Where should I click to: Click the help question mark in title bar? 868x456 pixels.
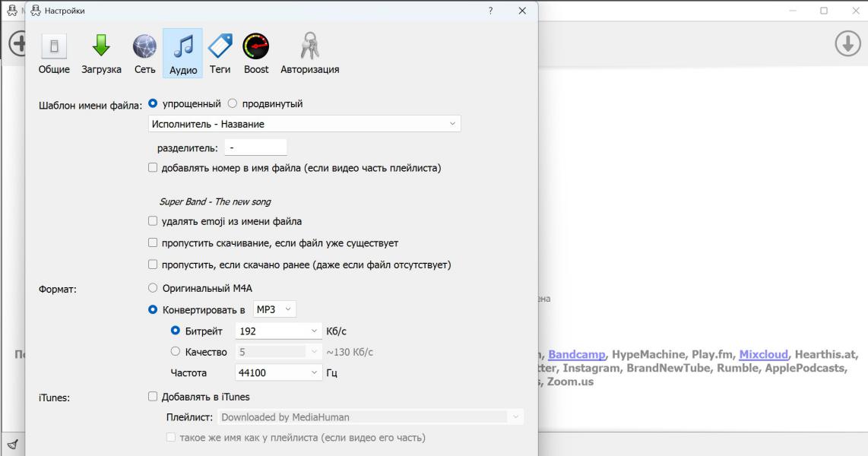[x=490, y=11]
